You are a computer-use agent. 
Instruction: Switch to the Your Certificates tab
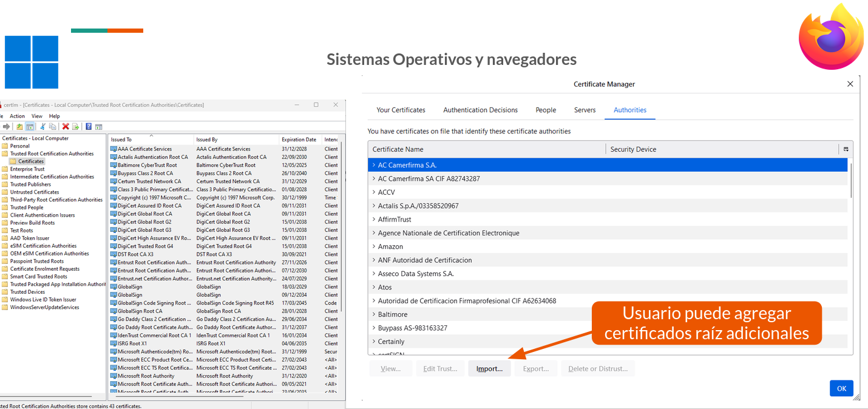point(401,110)
